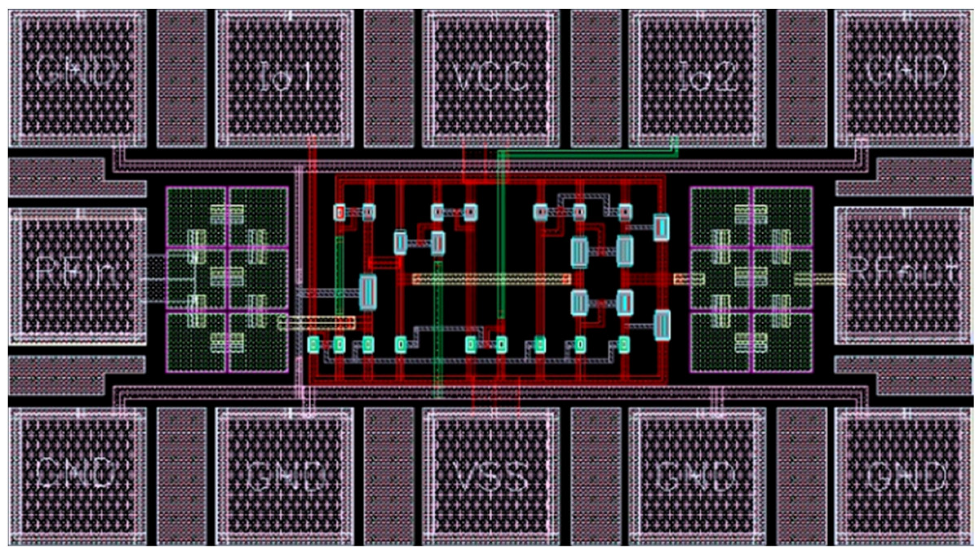Click the GND pad directly below RFout
Viewport: 980px width, 557px height.
pyautogui.click(x=903, y=476)
